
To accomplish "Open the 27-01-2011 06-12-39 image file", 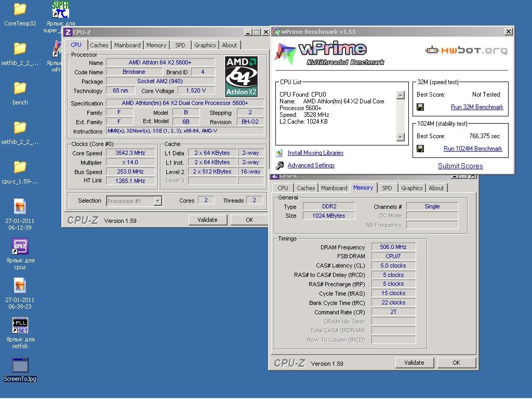I will (20, 206).
